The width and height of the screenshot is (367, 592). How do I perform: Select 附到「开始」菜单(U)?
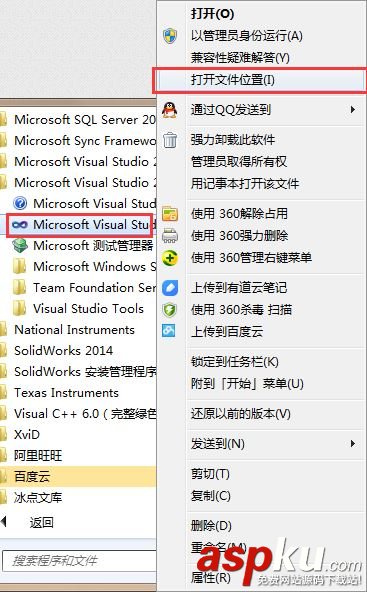click(247, 384)
